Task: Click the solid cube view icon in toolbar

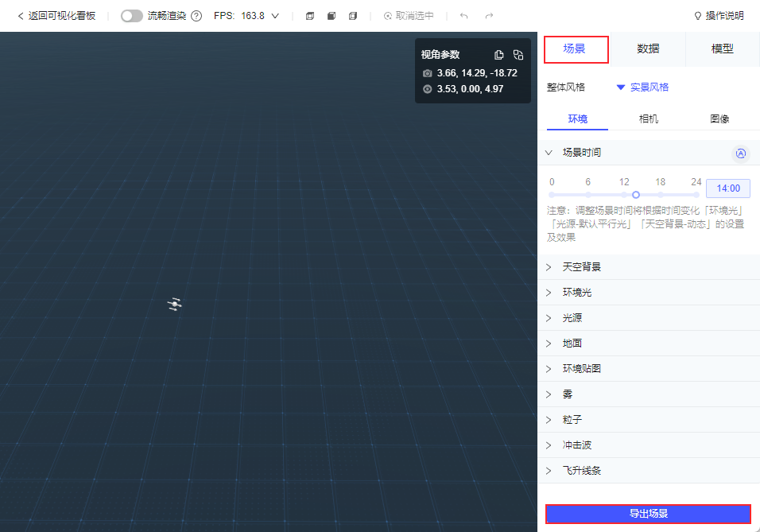Action: (332, 16)
